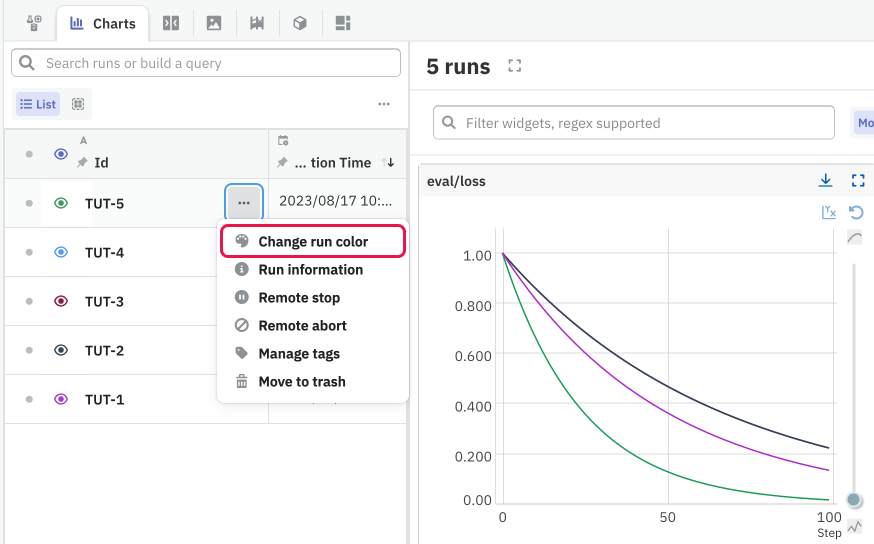This screenshot has height=544, width=874.
Task: Toggle the chart X-axis settings icon
Action: click(x=828, y=212)
